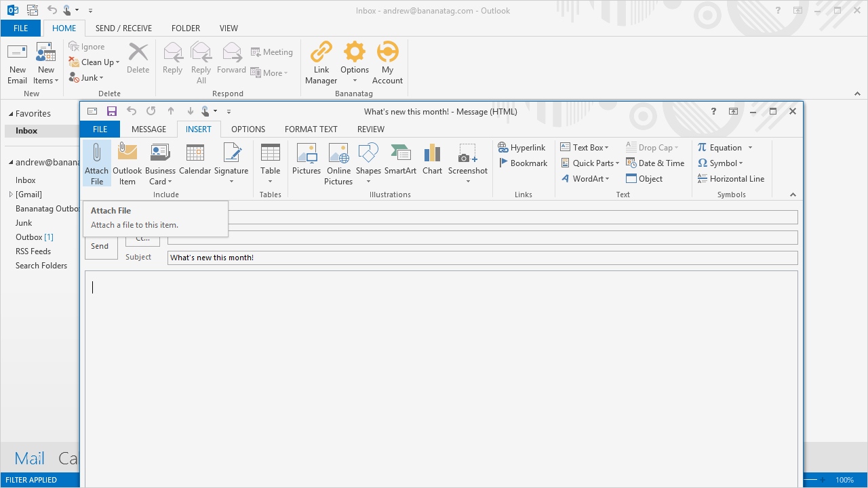Open the message window FILE tab
This screenshot has height=488, width=868.
coord(100,129)
